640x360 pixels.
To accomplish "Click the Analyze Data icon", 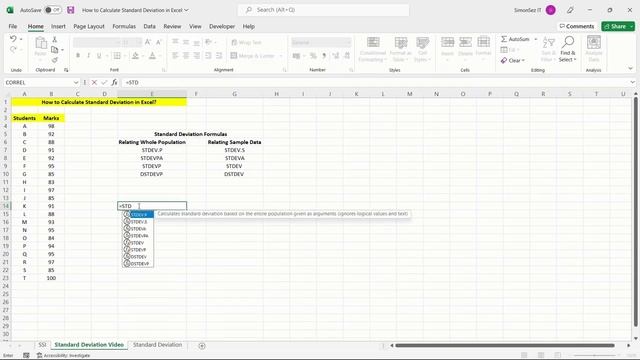I will tap(593, 42).
